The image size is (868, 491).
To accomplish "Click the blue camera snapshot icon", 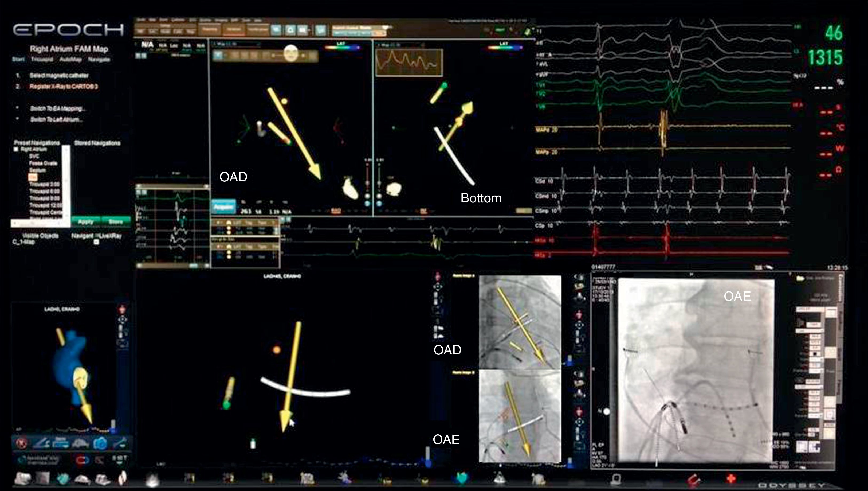I will [100, 443].
